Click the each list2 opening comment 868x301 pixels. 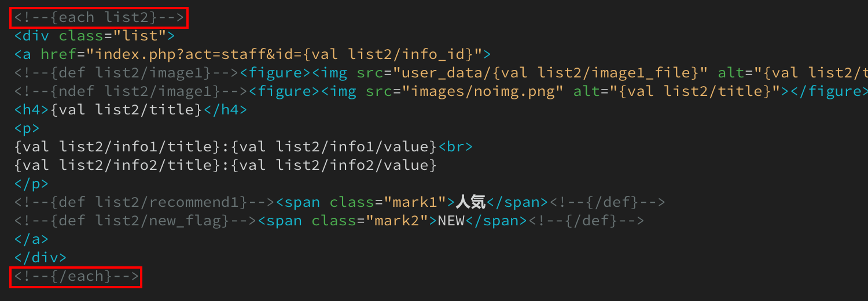coord(99,17)
